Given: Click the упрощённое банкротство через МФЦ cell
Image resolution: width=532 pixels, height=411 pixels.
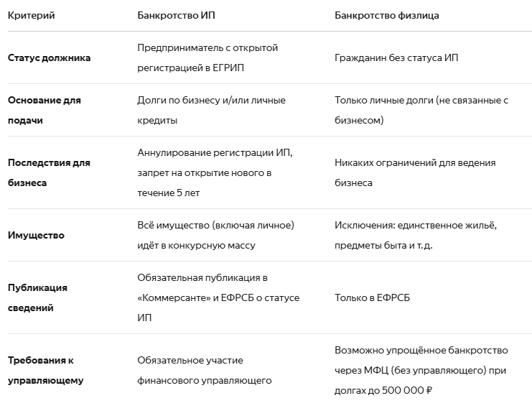Looking at the screenshot, I should (421, 370).
